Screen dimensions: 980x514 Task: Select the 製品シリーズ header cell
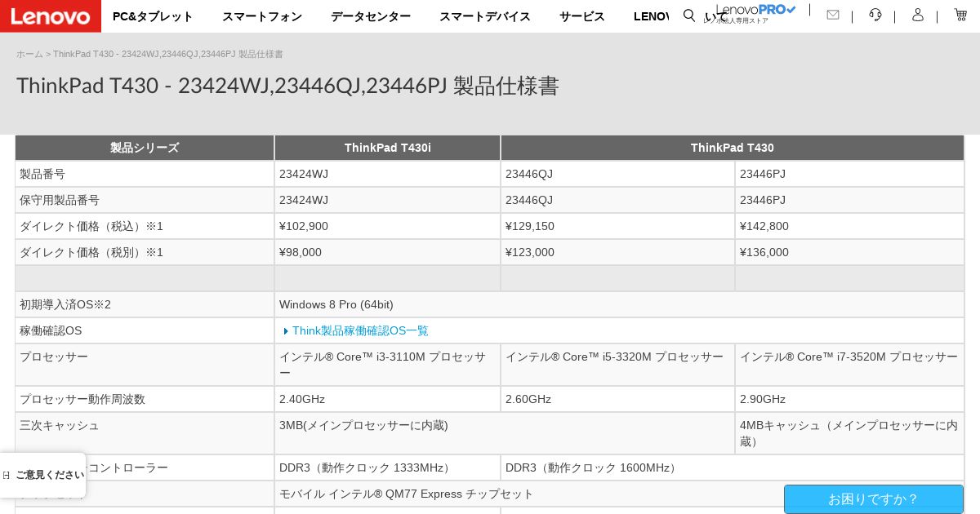point(145,148)
